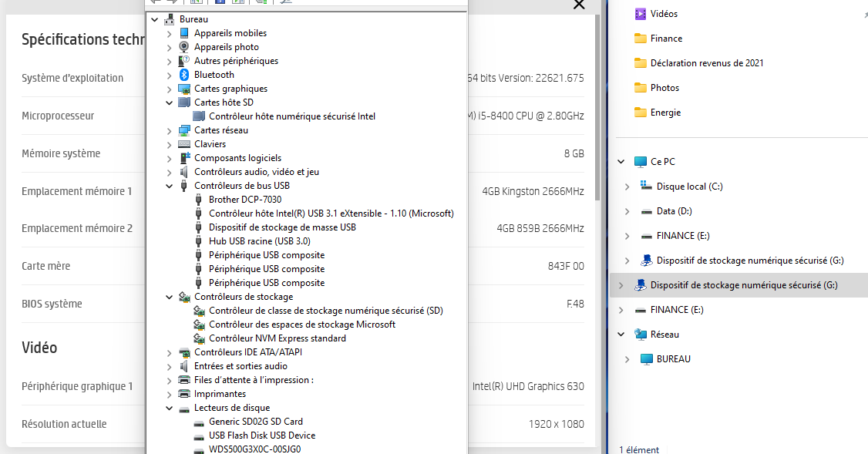868x454 pixels.
Task: Click the Appareils mobiles device icon
Action: (184, 33)
